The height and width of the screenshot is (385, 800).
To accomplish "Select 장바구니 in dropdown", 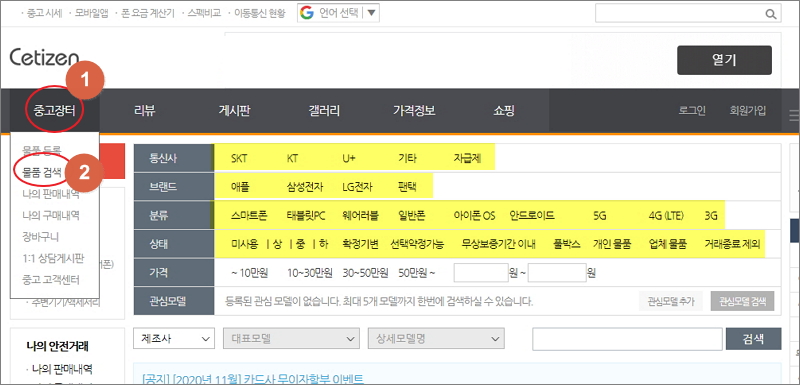I will 40,237.
